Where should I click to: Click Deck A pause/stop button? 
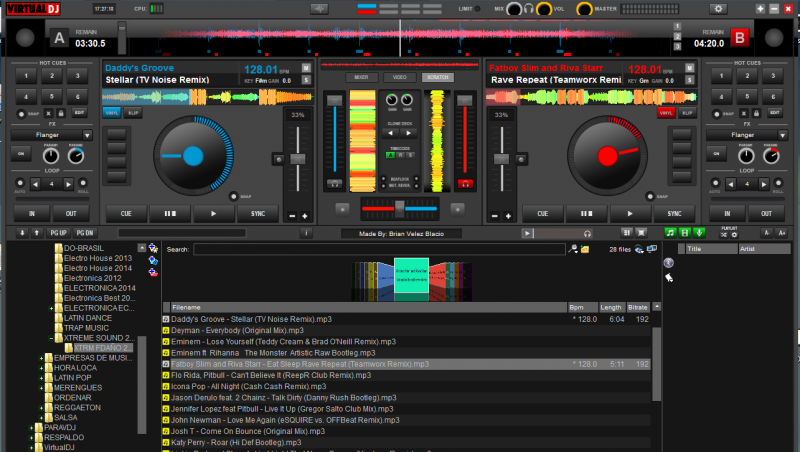[170, 214]
